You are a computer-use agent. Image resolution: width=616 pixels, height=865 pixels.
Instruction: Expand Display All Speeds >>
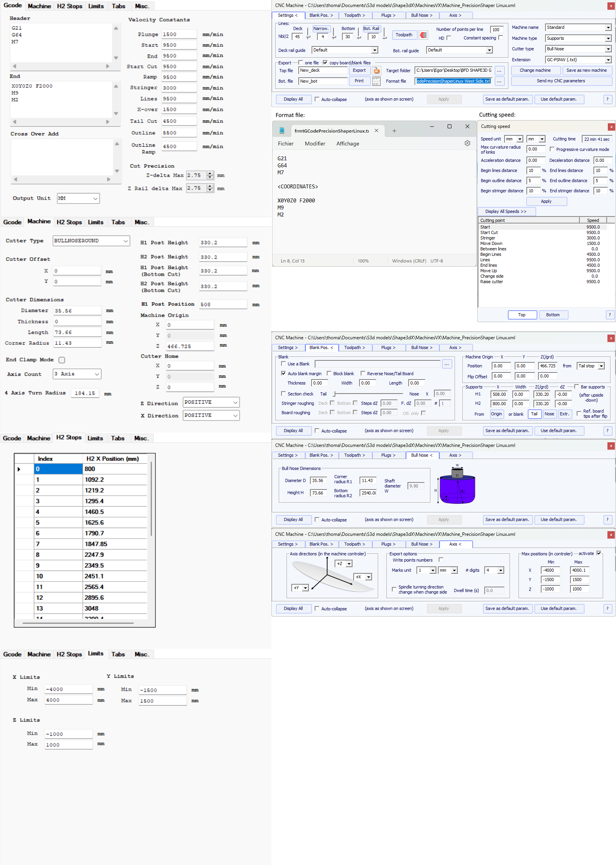(x=506, y=211)
